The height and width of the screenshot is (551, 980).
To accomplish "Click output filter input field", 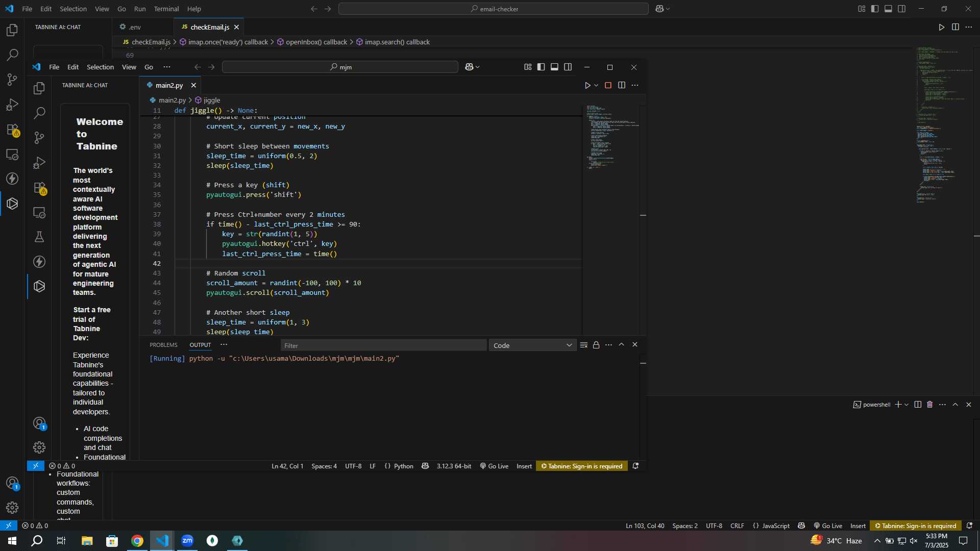I will coord(384,345).
